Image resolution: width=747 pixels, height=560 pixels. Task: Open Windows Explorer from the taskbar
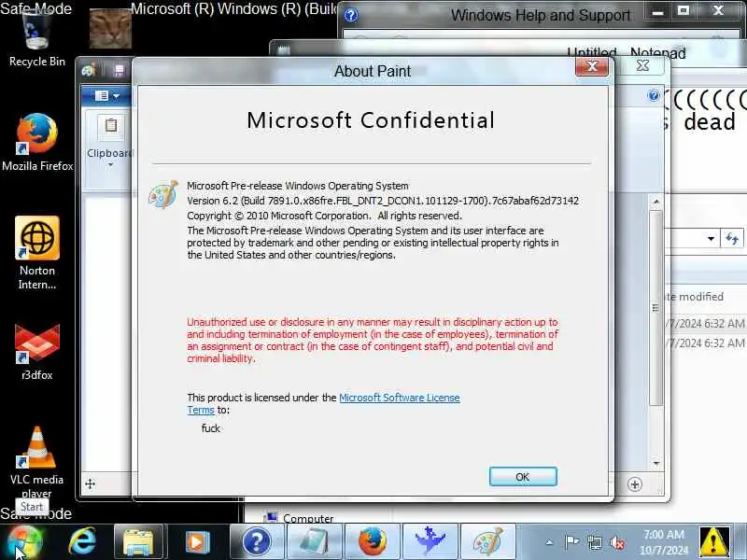point(138,542)
